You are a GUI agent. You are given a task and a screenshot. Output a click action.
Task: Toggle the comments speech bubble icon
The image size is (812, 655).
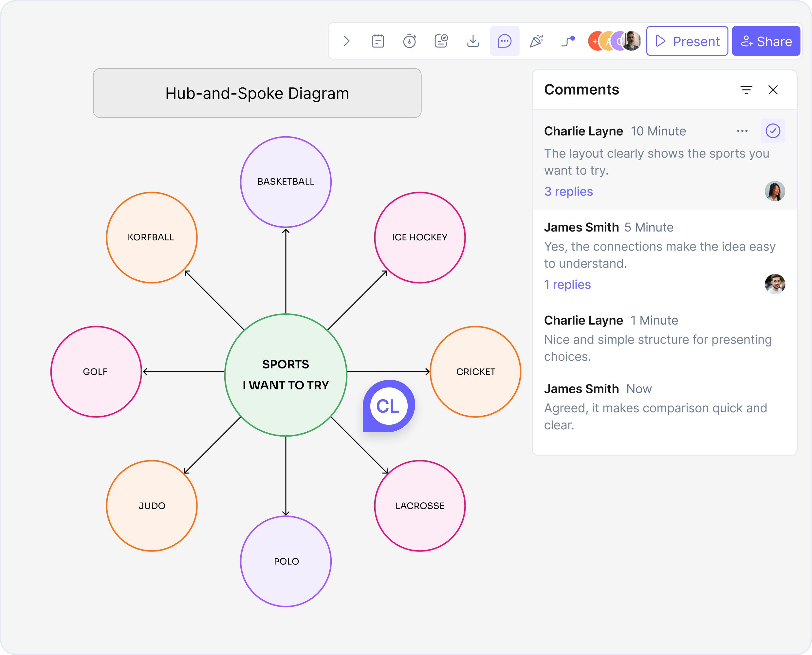pyautogui.click(x=504, y=41)
